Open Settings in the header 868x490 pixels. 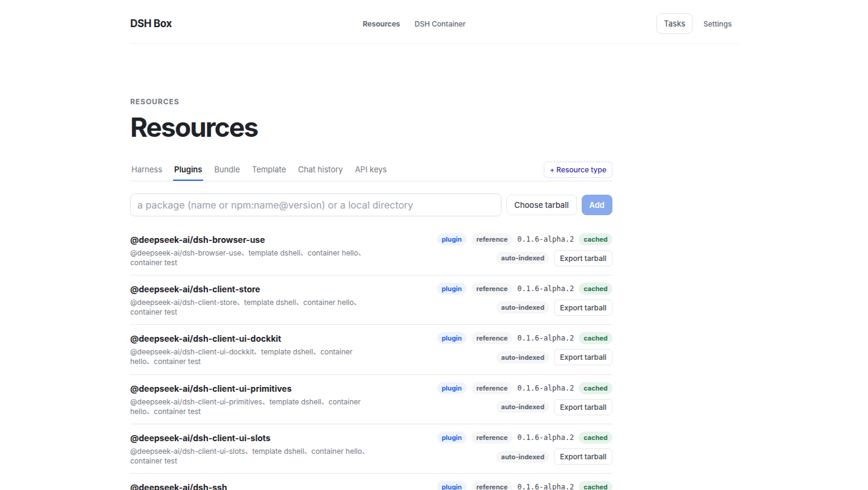tap(717, 24)
